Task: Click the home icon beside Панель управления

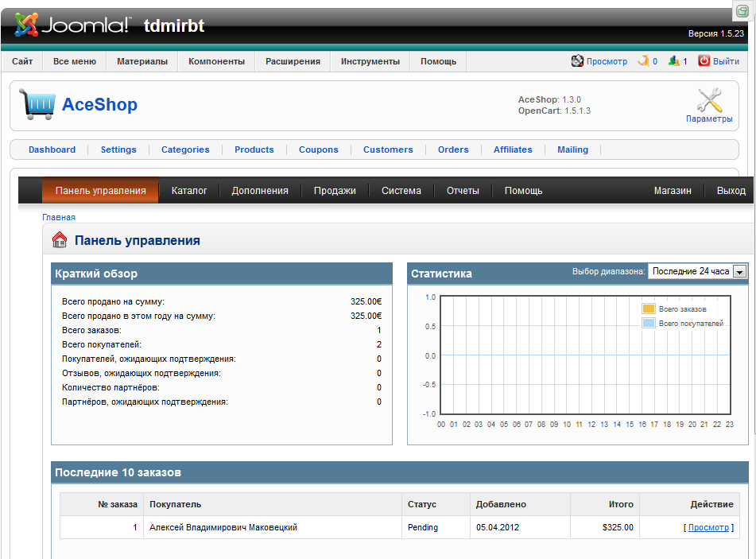Action: 60,239
